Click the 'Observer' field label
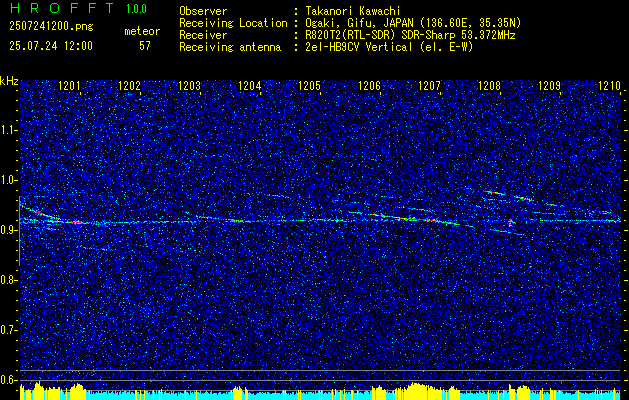 tap(203, 11)
